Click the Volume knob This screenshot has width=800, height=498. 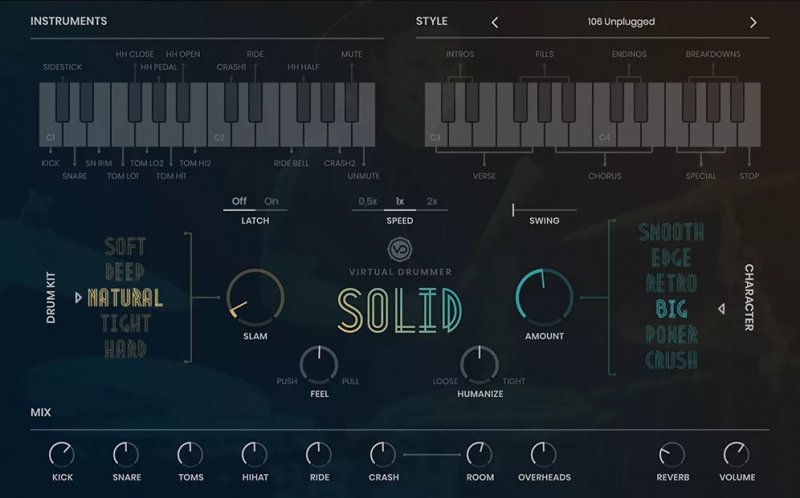(x=737, y=455)
